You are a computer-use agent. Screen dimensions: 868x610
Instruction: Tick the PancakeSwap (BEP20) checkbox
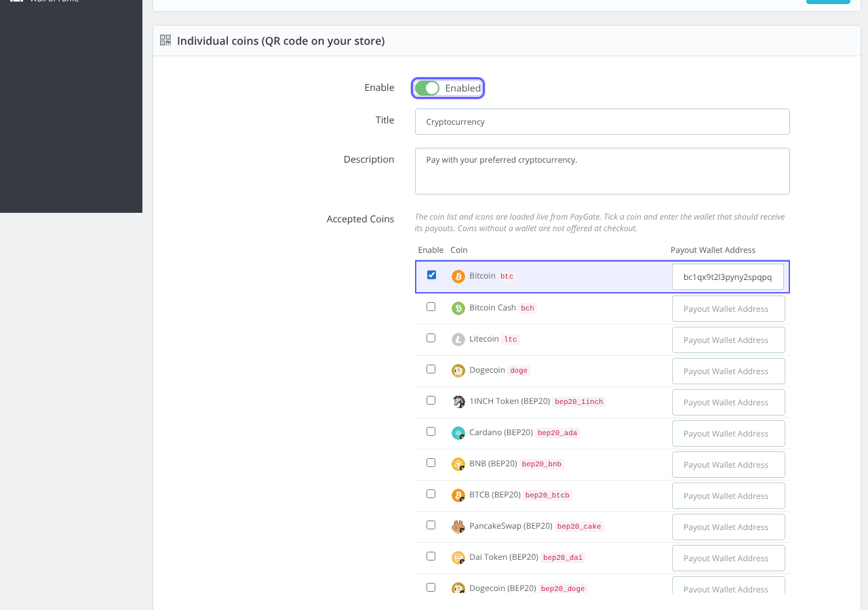coord(431,525)
